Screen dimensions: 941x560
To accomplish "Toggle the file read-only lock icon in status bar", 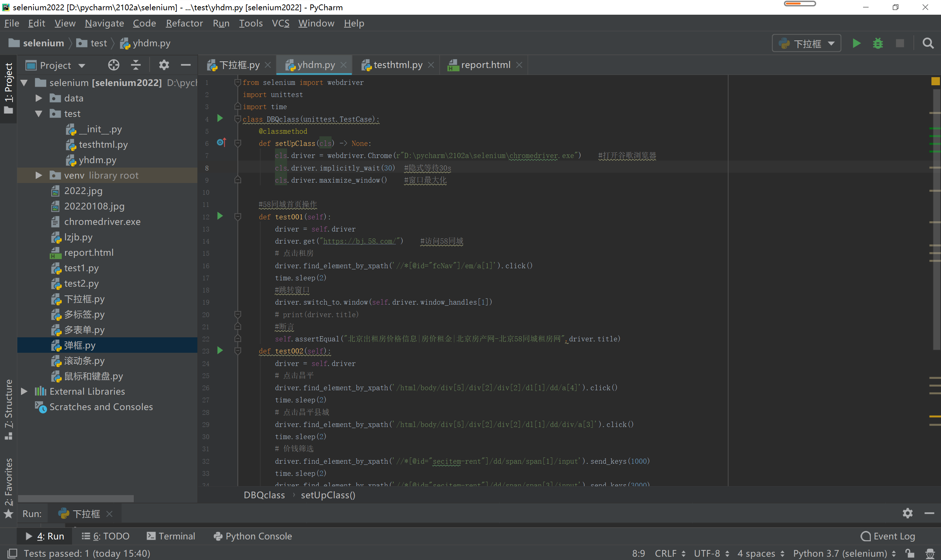I will coord(910,553).
